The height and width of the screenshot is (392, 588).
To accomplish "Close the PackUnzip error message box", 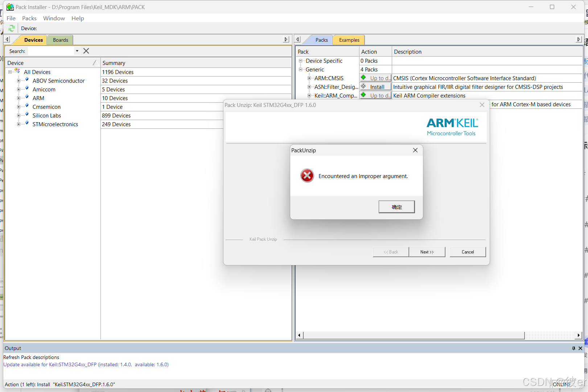I will 415,150.
